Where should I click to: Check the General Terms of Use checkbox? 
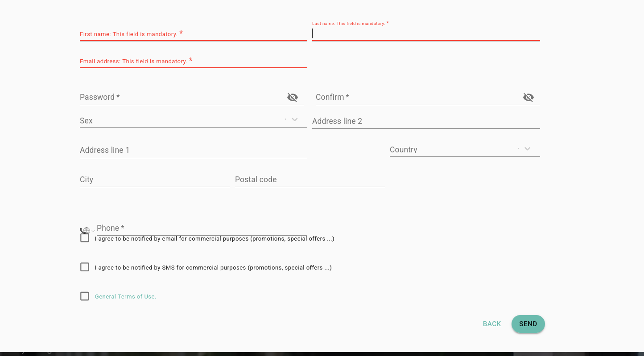click(x=85, y=296)
